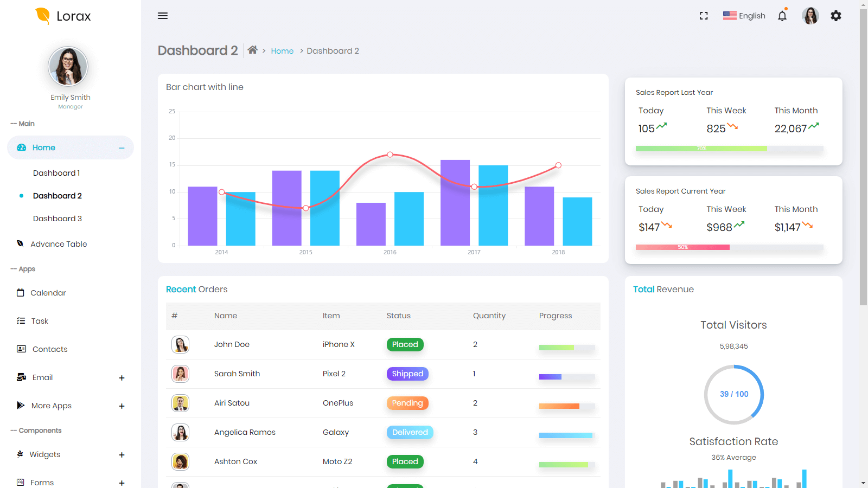Click the settings gear icon
The height and width of the screenshot is (488, 868).
pyautogui.click(x=835, y=16)
